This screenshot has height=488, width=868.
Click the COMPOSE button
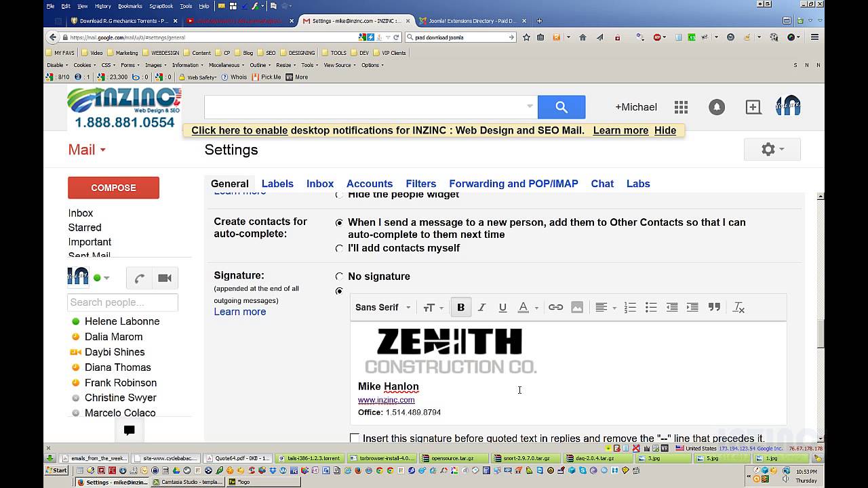pos(113,188)
